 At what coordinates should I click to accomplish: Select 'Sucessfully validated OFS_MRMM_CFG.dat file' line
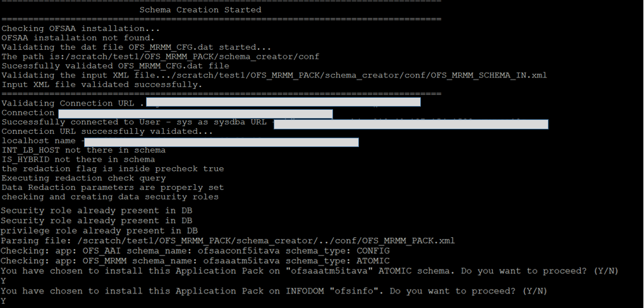coord(115,66)
